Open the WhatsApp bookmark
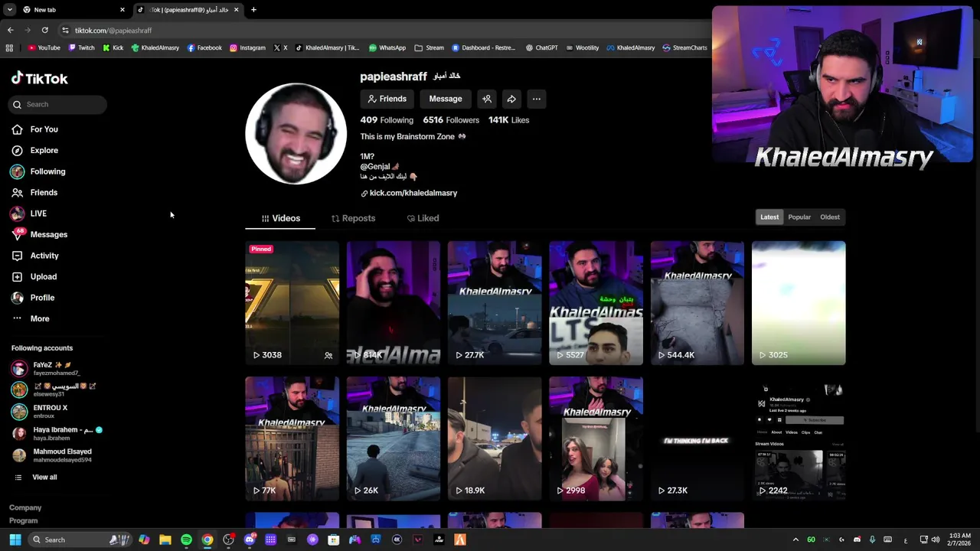 click(387, 48)
